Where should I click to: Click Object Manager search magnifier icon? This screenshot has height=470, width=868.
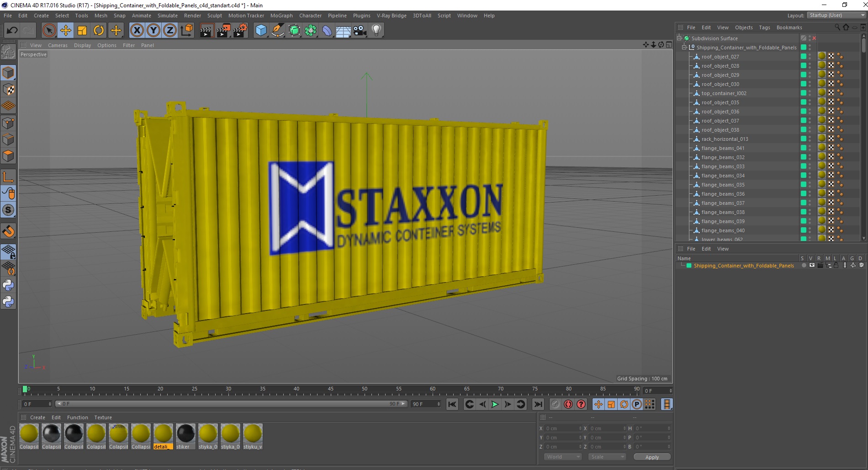[837, 27]
